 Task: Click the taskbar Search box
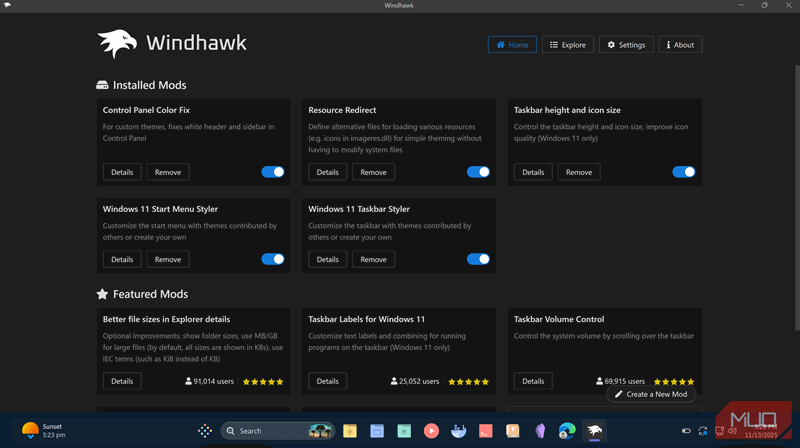click(278, 431)
